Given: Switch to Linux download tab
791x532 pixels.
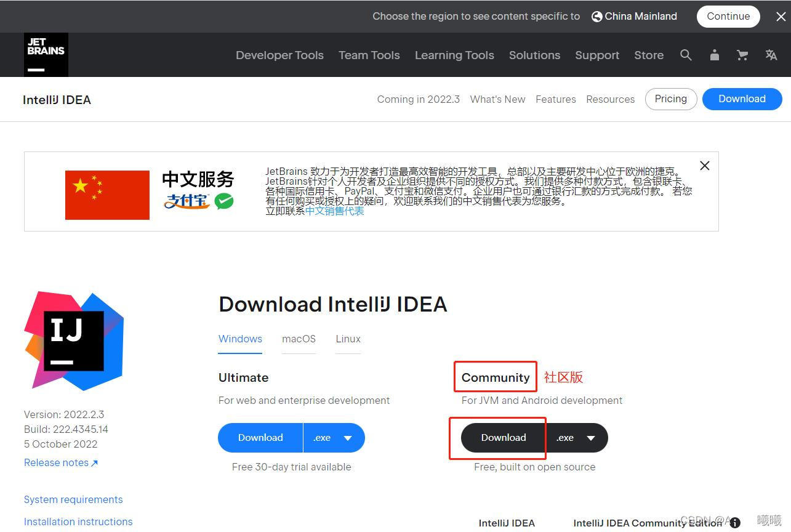Looking at the screenshot, I should (348, 339).
